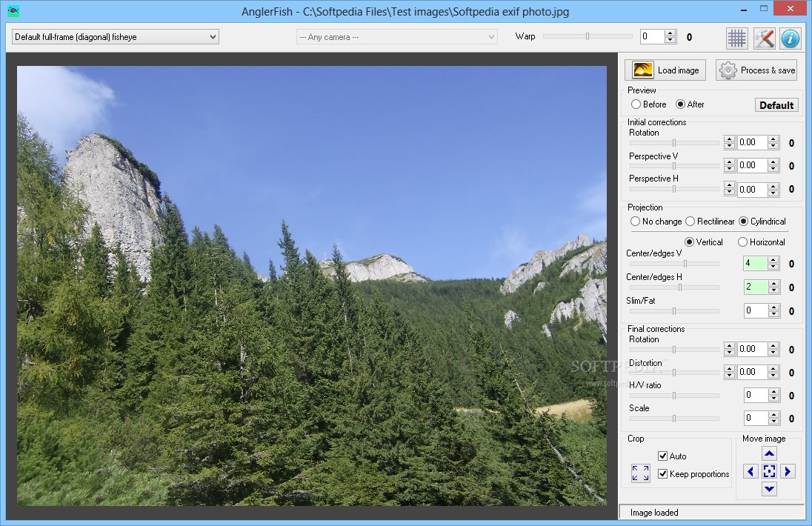
Task: Move image up arrow
Action: pos(769,454)
